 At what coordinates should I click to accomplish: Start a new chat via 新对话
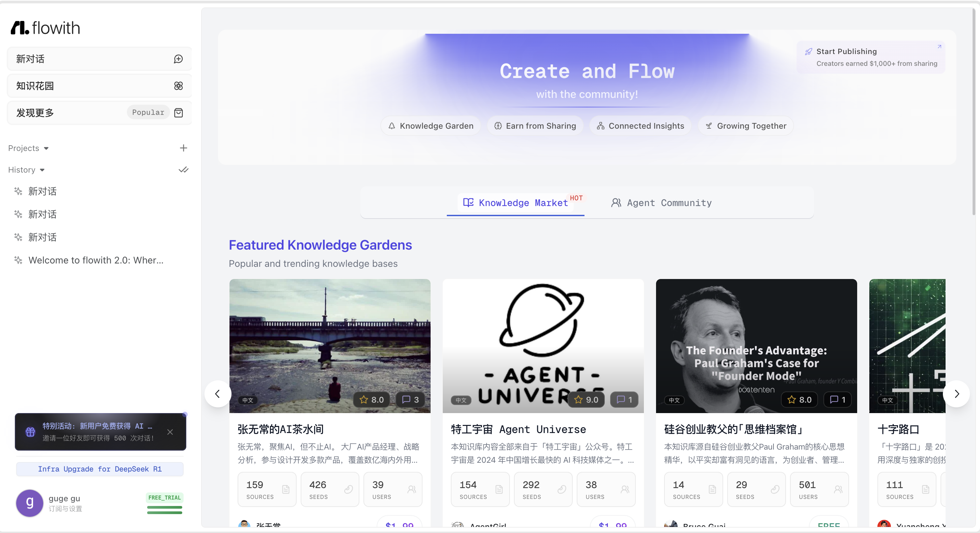coord(99,59)
